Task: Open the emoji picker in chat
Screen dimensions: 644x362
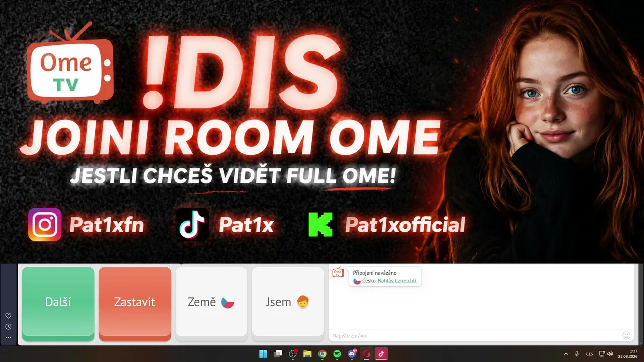Action: (626, 335)
